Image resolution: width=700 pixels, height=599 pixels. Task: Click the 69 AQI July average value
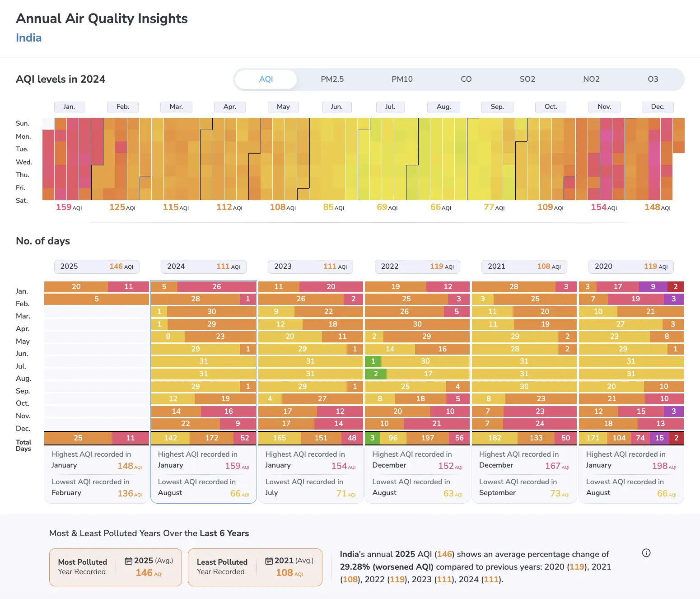tap(387, 207)
